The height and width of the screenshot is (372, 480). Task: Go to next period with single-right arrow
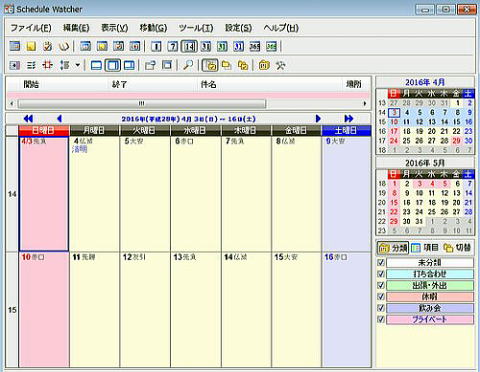(318, 119)
